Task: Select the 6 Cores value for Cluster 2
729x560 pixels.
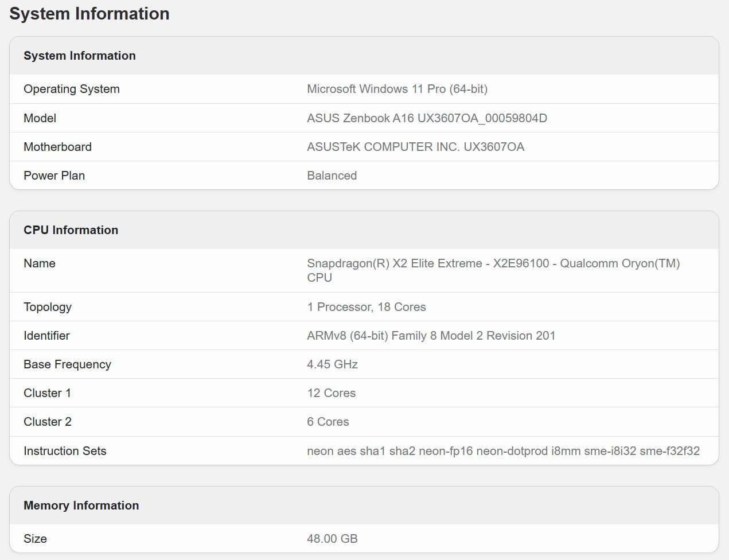Action: (328, 422)
